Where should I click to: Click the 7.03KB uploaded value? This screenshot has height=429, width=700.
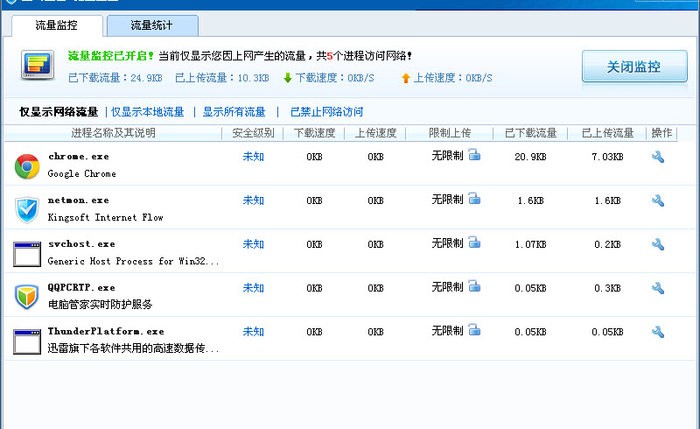click(x=607, y=157)
